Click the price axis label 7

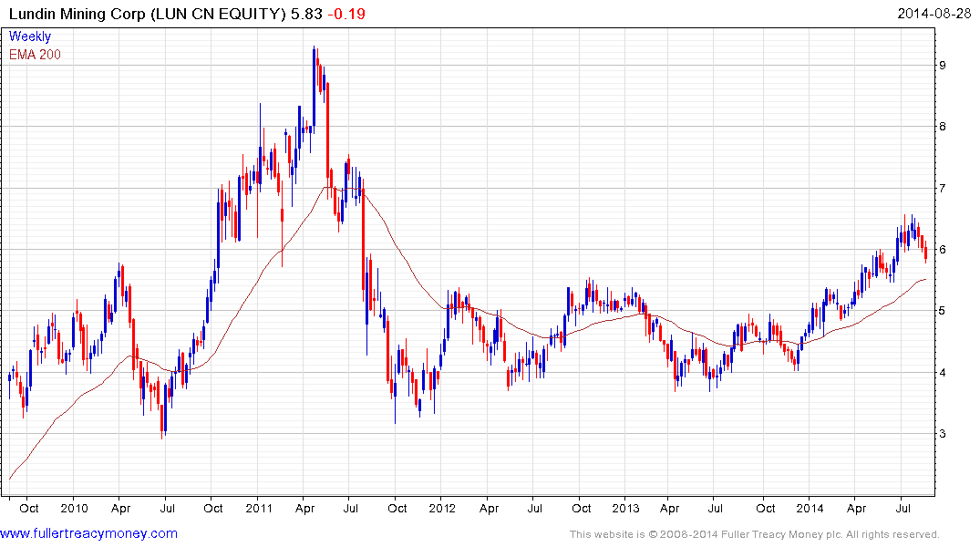click(x=943, y=188)
